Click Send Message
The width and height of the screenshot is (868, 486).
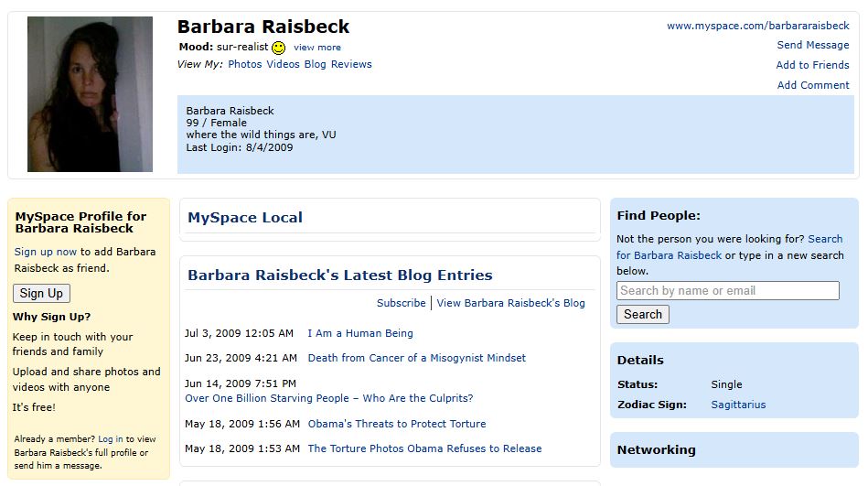(x=812, y=45)
